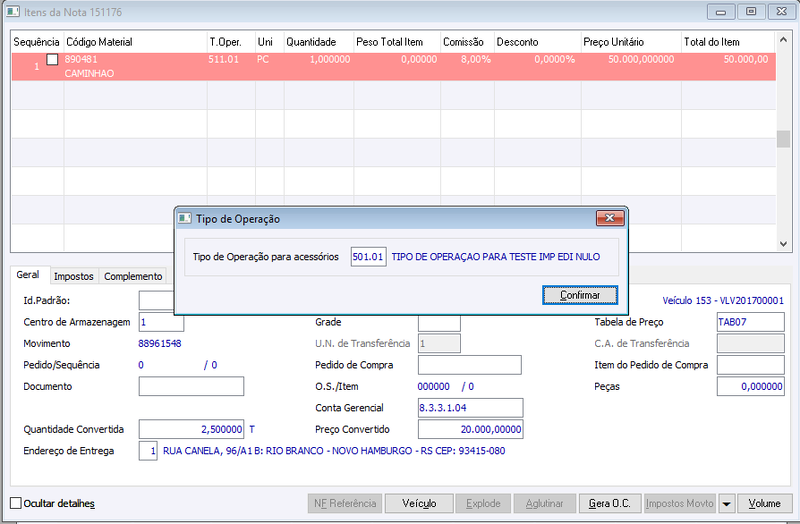Click the Comissão column header
Screen dimensions: 800x524
pyautogui.click(x=467, y=42)
